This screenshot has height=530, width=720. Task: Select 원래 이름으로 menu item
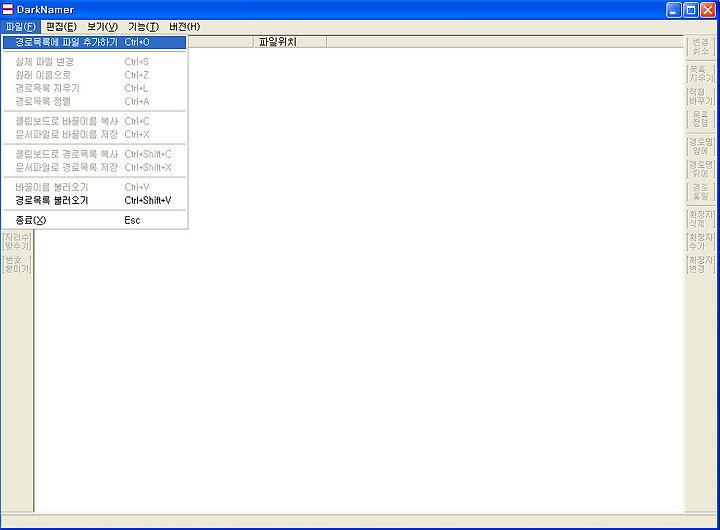95,75
